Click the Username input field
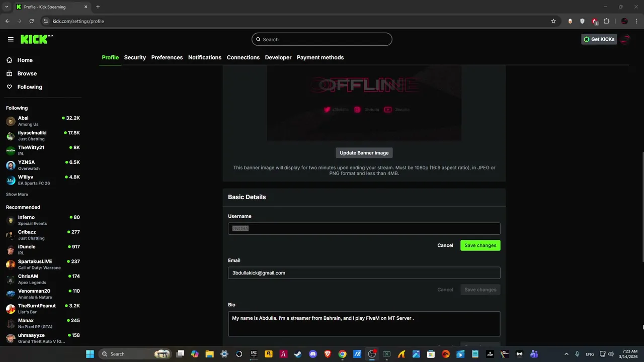 click(x=364, y=228)
